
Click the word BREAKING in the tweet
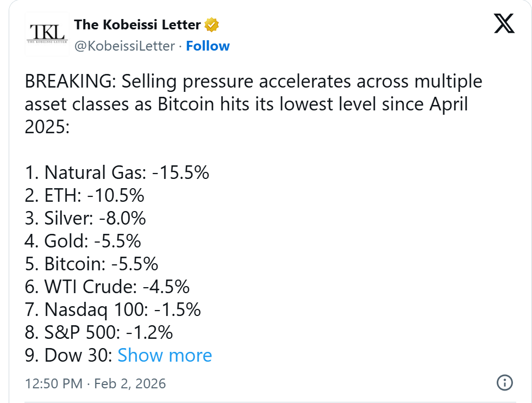(69, 82)
